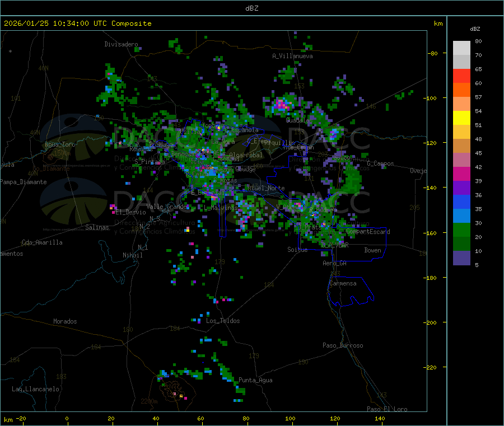Click the 'Agua_Toro' label on the map

click(60, 144)
